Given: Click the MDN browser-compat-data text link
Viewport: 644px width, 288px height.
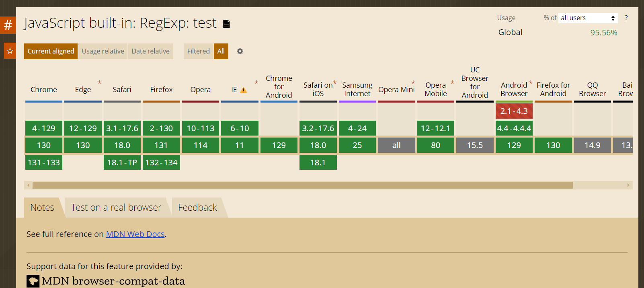Looking at the screenshot, I should click(x=113, y=281).
